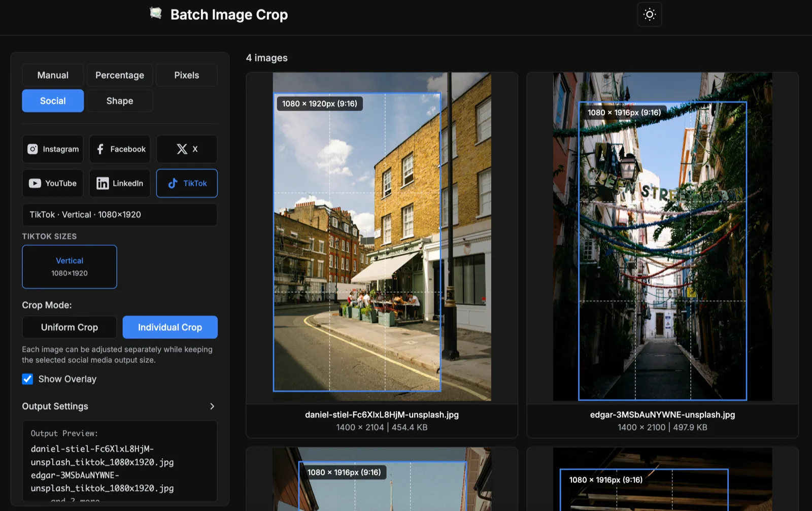Click the 1400 × 2104 | 454.4 KB info
The width and height of the screenshot is (812, 511).
pyautogui.click(x=382, y=427)
